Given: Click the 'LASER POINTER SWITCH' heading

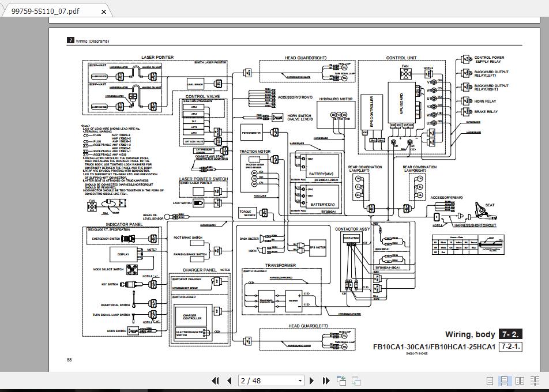Looking at the screenshot, I should pyautogui.click(x=204, y=179).
